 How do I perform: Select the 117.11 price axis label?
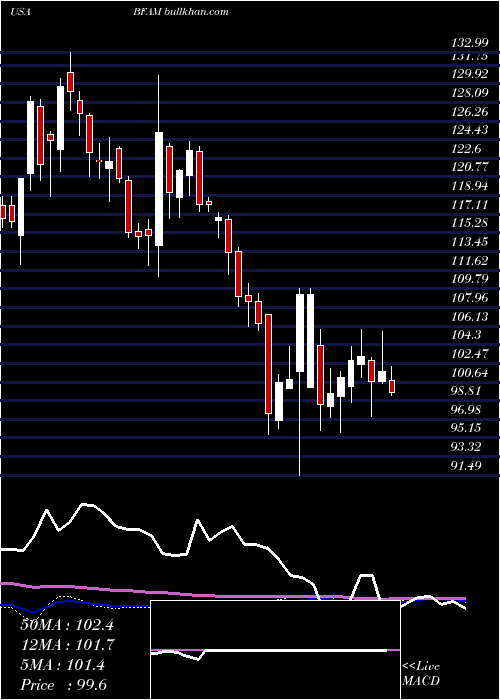(470, 204)
